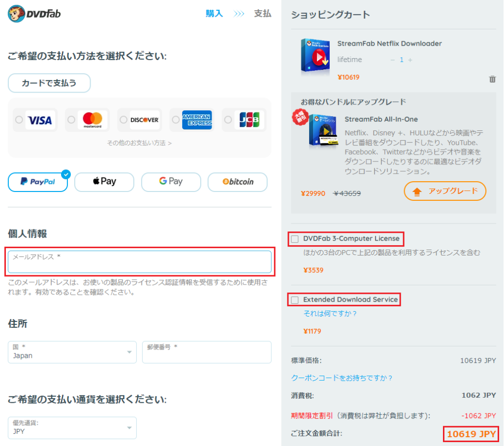504x446 pixels.
Task: Check the Extended Download Service checkbox
Action: (x=295, y=300)
